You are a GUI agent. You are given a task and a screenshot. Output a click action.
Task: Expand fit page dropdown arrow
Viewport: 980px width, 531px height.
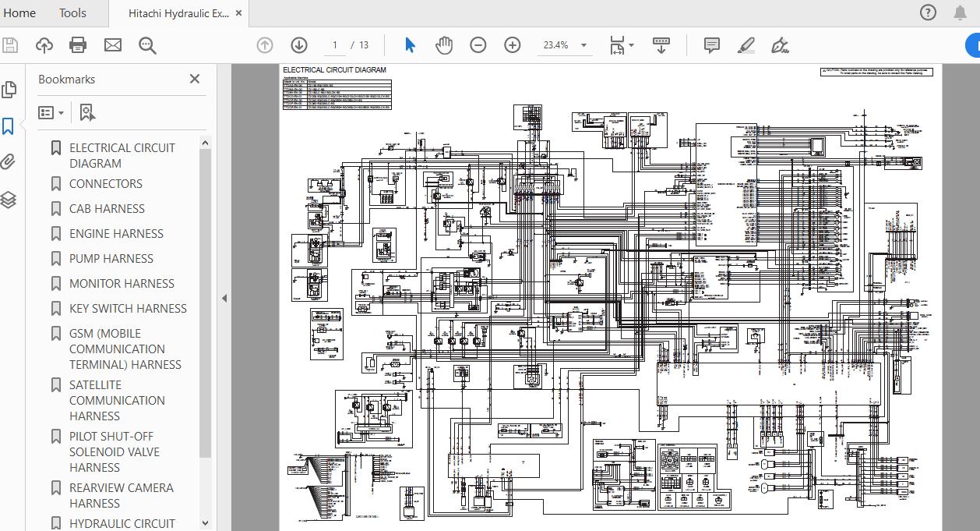(x=631, y=45)
